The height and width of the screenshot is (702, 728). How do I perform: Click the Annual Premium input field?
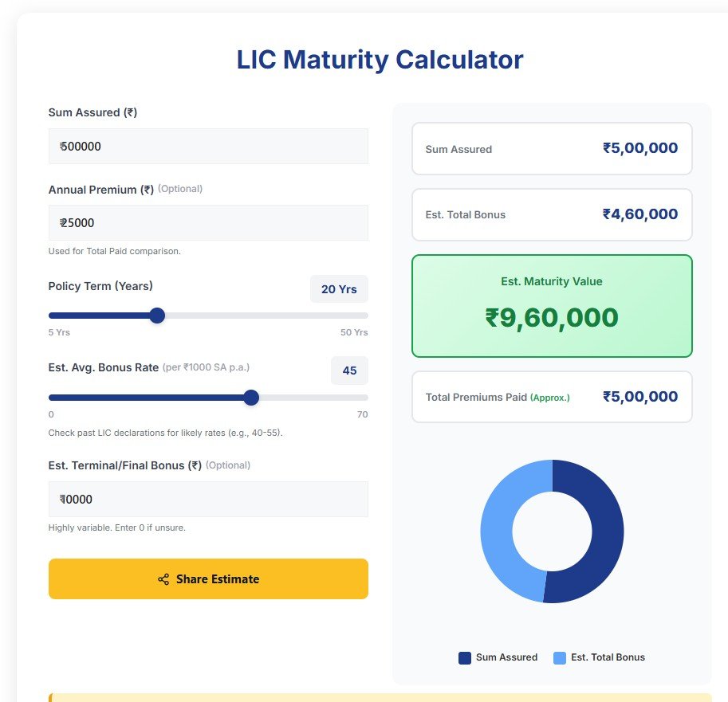point(207,222)
